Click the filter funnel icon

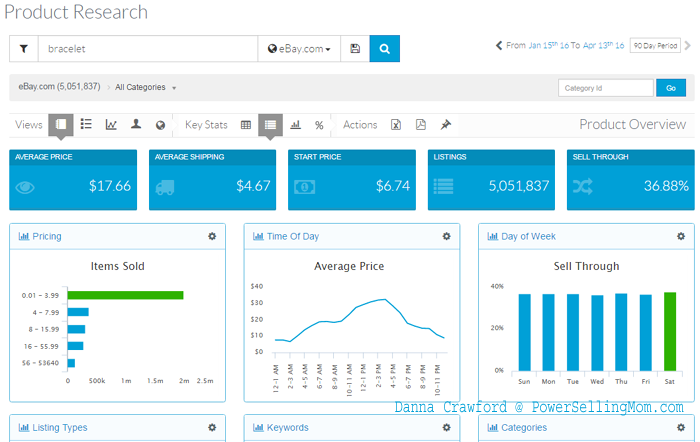24,49
